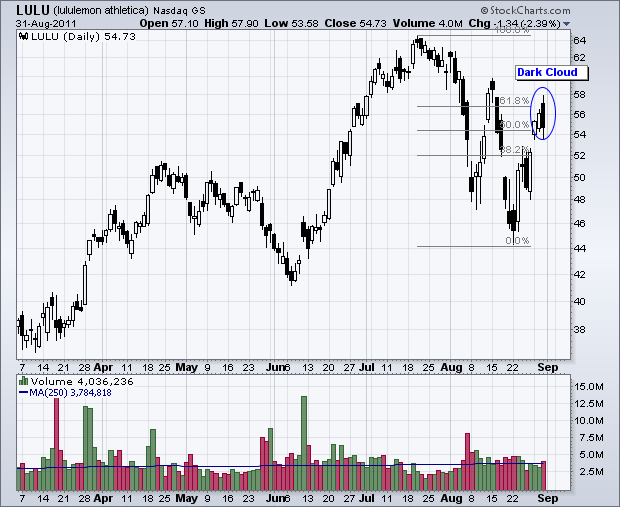This screenshot has height=507, width=620.
Task: Click the final red volume bar near Sep
Action: click(544, 476)
